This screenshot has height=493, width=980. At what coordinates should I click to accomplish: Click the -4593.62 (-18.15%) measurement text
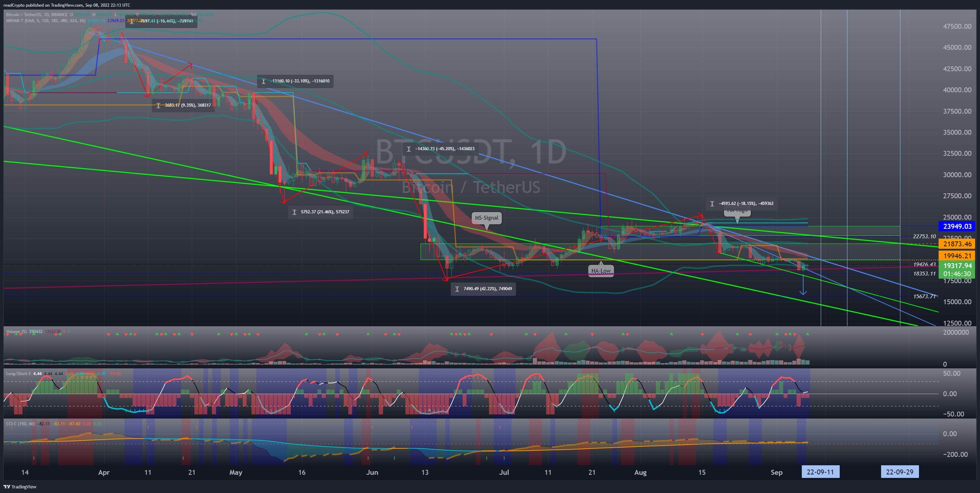[x=746, y=204]
